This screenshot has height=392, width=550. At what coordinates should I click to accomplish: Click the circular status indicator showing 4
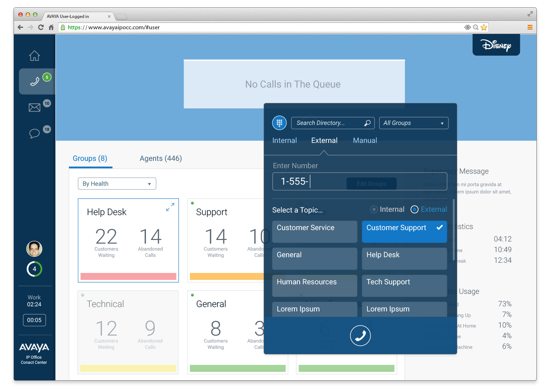click(x=34, y=269)
